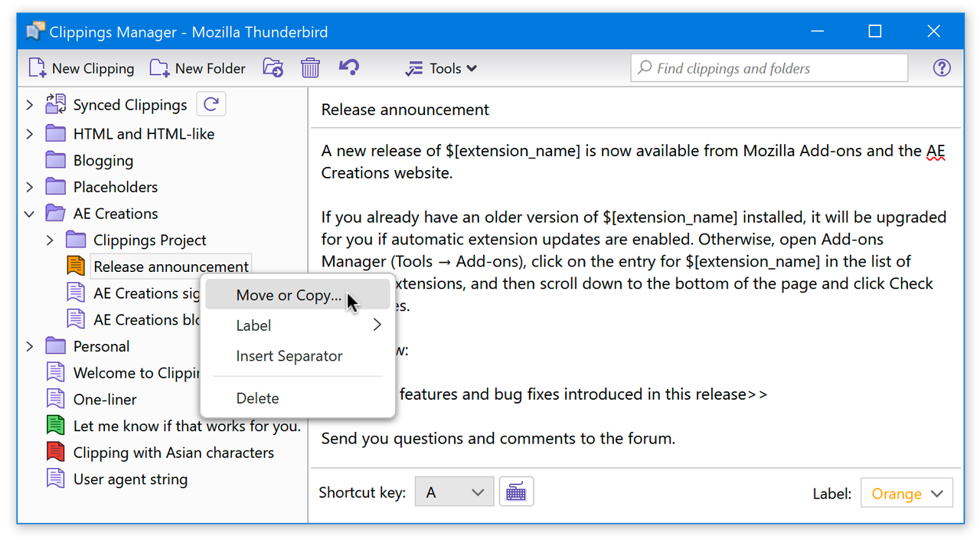980x540 pixels.
Task: Click the red Asian characters clipping icon
Action: [x=56, y=452]
